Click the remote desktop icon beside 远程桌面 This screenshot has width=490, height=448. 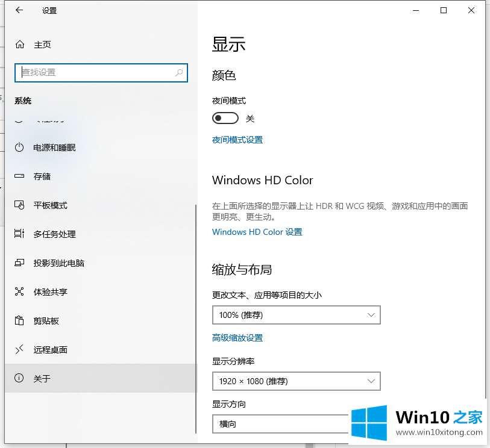[19, 349]
